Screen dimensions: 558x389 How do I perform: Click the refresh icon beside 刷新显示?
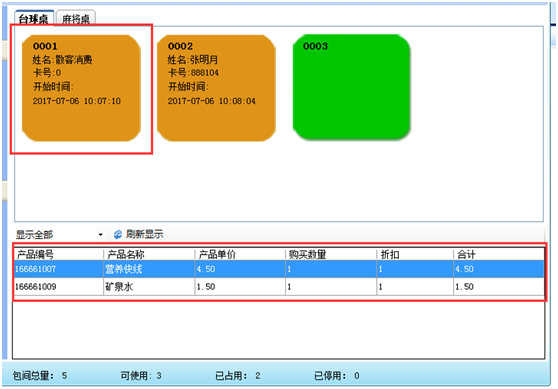(117, 235)
